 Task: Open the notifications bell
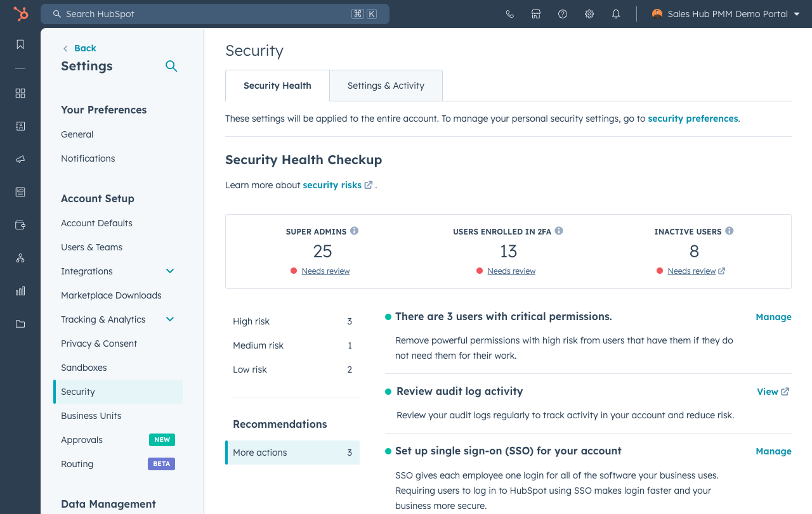[616, 14]
